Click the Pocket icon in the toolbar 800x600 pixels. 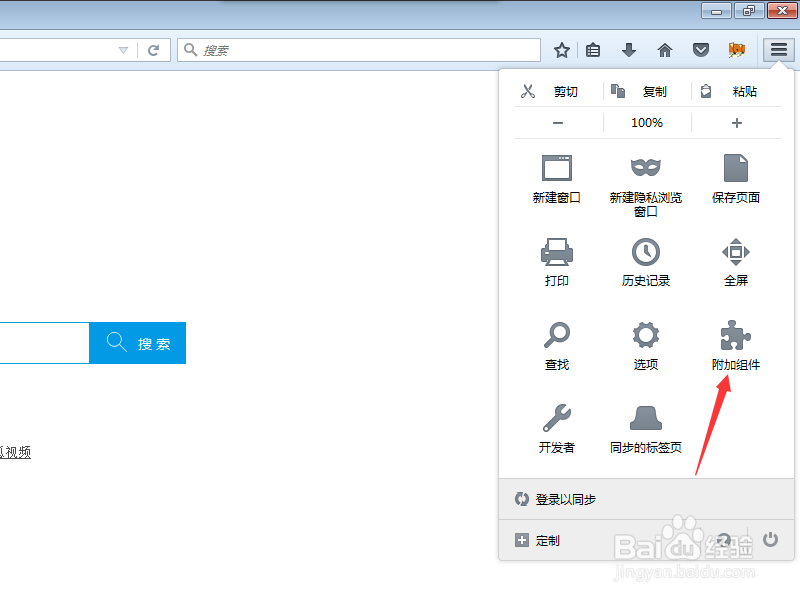(x=701, y=49)
